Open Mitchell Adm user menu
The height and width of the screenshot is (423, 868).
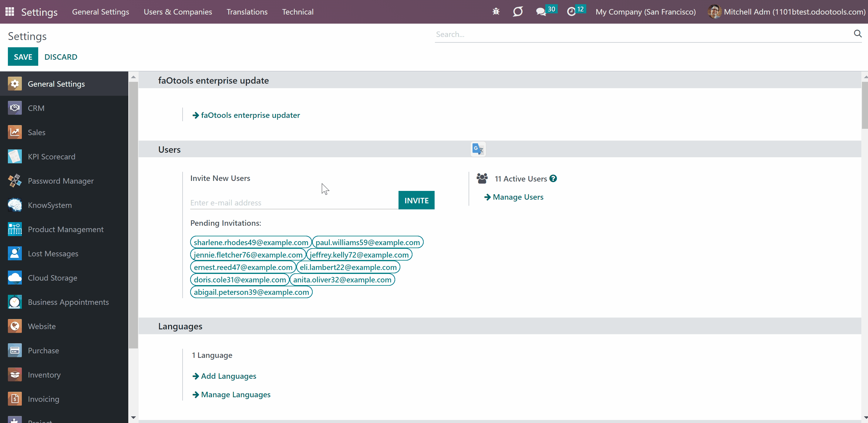point(787,12)
